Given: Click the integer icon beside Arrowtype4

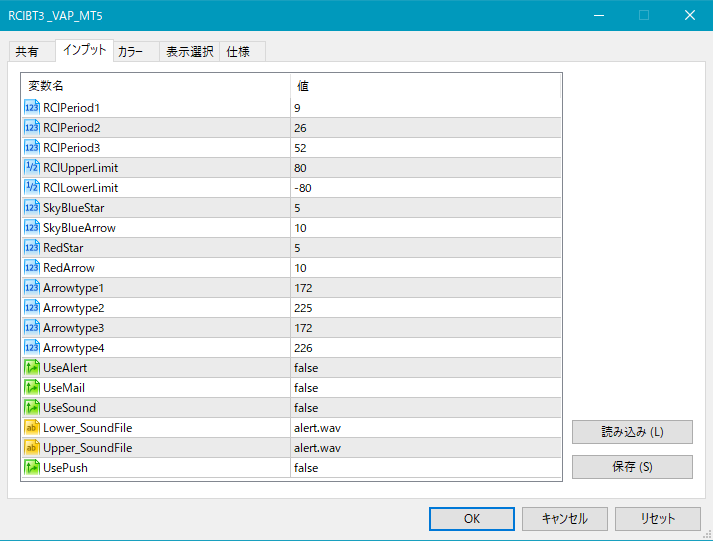Looking at the screenshot, I should coord(32,348).
